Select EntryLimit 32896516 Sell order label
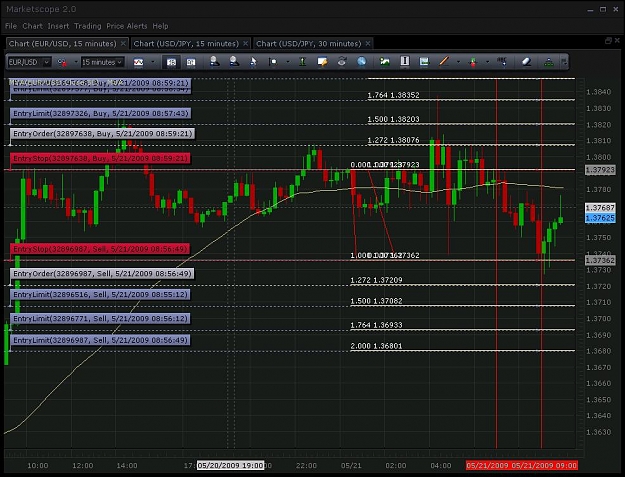Screen dimensions: 625x477 100,294
